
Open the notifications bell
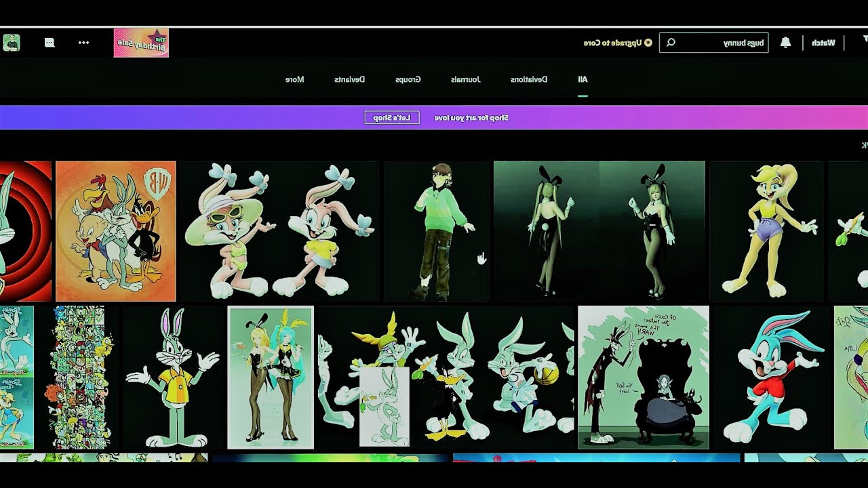[785, 43]
